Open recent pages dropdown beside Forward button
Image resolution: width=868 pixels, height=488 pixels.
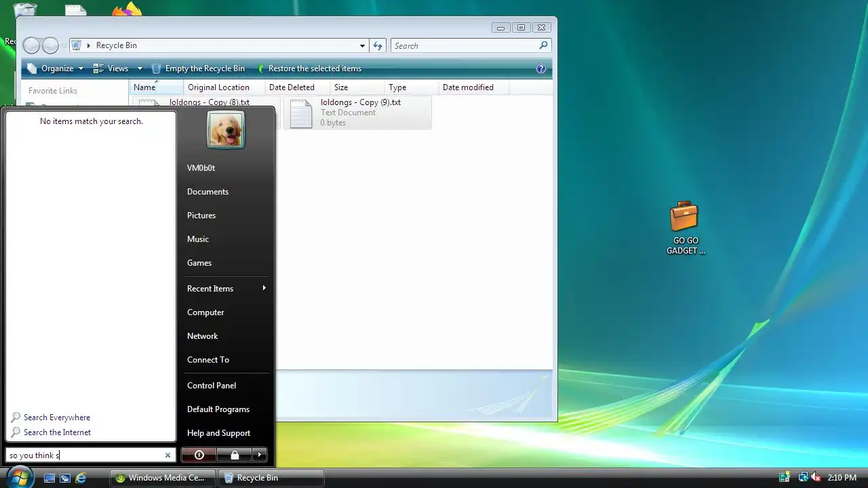click(64, 46)
